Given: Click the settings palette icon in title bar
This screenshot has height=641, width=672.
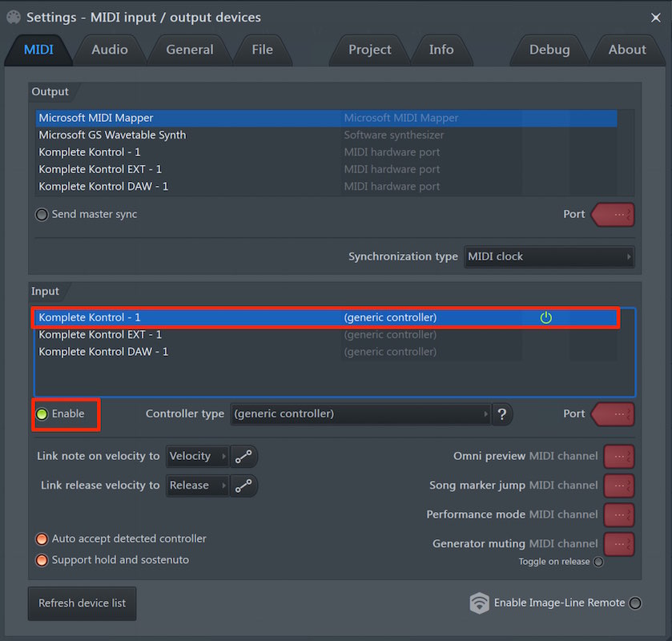Looking at the screenshot, I should tap(14, 17).
